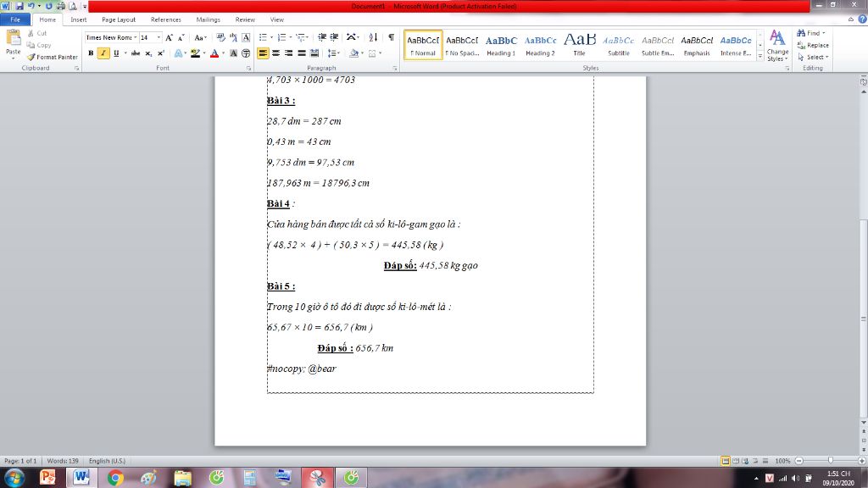Switch to the View tab

click(x=277, y=19)
